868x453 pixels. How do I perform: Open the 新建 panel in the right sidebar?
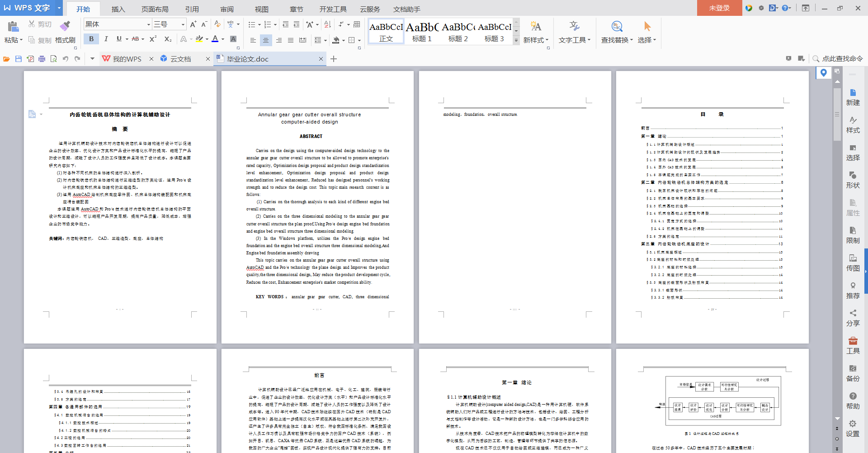pyautogui.click(x=853, y=97)
